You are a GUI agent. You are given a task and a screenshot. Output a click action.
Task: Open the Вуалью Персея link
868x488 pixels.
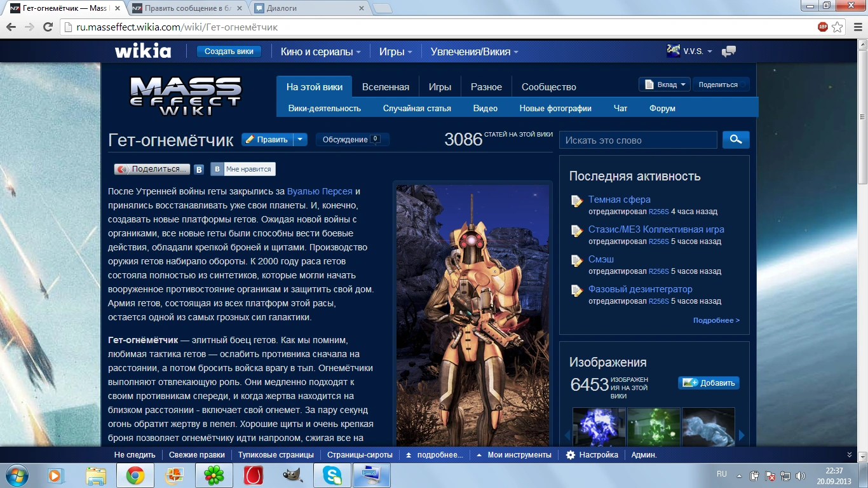point(320,191)
